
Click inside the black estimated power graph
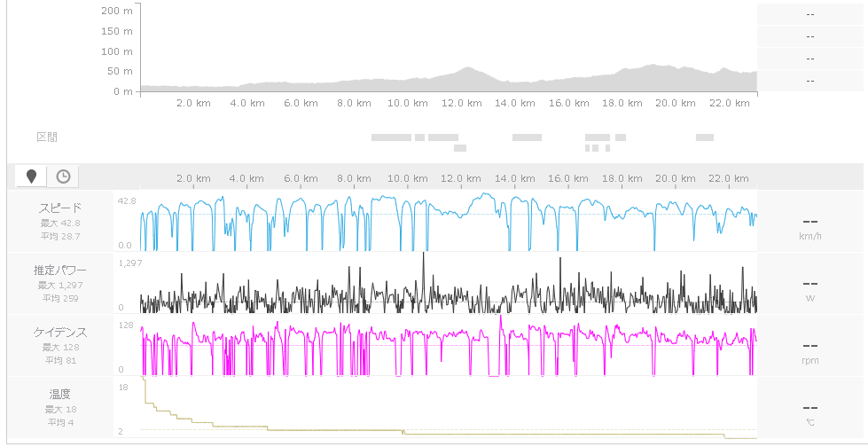click(449, 284)
